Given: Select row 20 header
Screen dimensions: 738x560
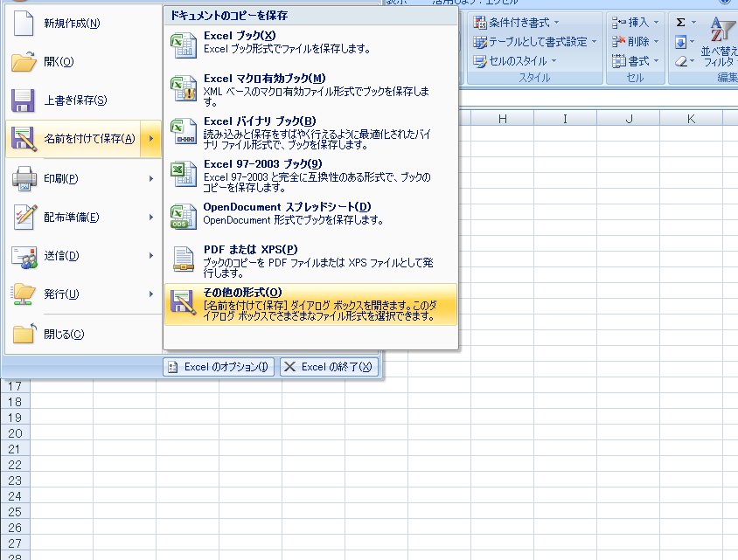Looking at the screenshot, I should click(15, 433).
